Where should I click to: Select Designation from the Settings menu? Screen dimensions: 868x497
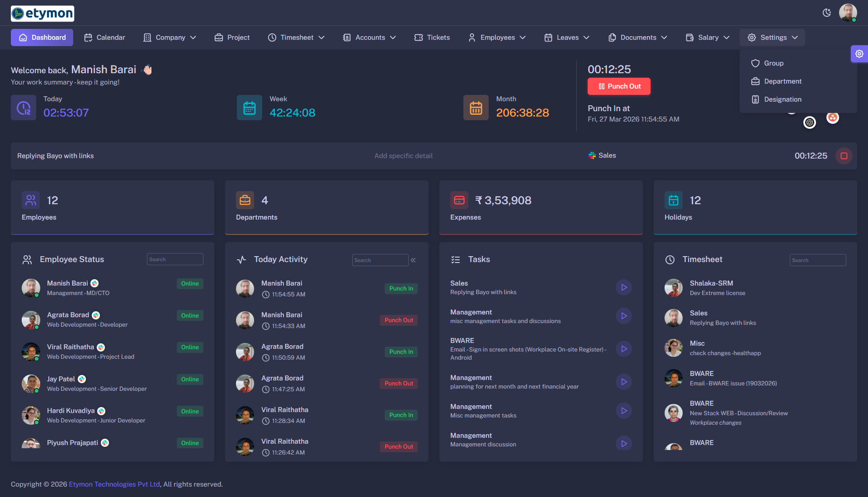point(783,99)
